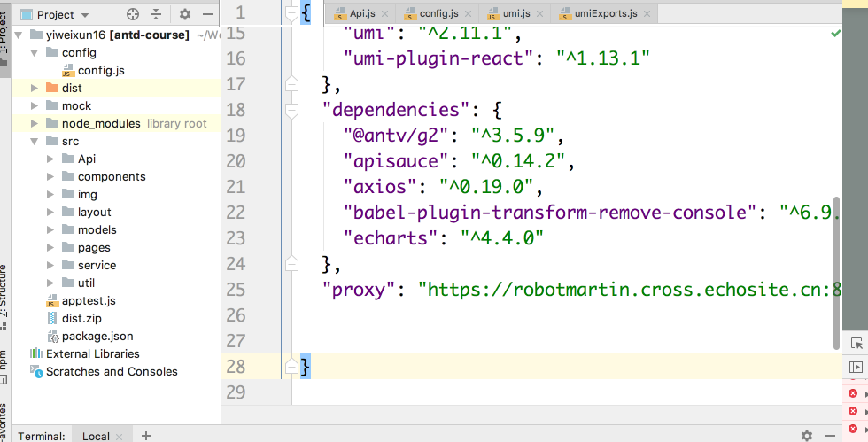Viewport: 868px width, 442px height.
Task: Switch to the config.js editor tab
Action: [x=439, y=13]
